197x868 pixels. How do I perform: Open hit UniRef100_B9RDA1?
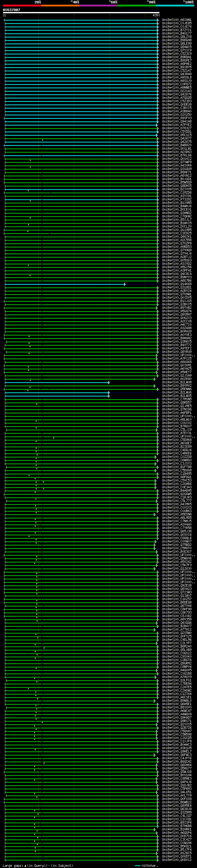(176, 57)
